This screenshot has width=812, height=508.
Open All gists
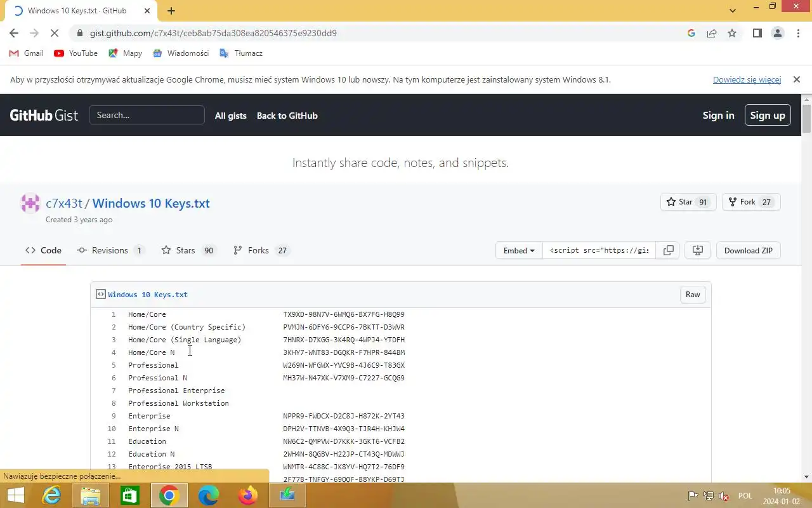click(230, 116)
